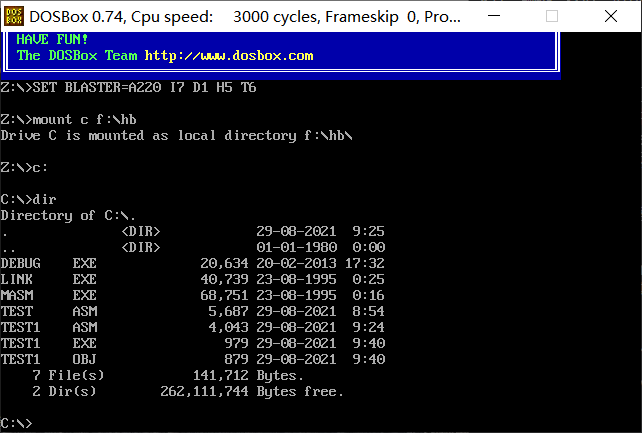Click the final C:\> prompt
The width and height of the screenshot is (642, 433).
[x=16, y=423]
